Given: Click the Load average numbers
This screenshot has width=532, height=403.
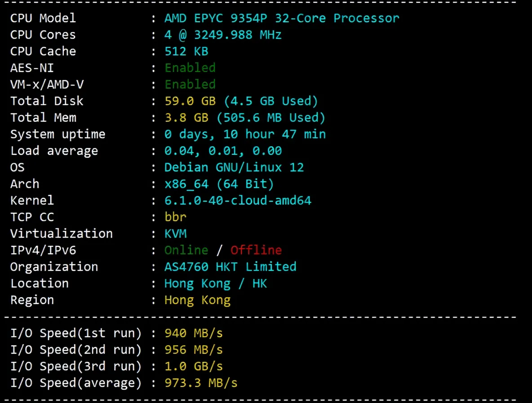Looking at the screenshot, I should click(223, 151).
